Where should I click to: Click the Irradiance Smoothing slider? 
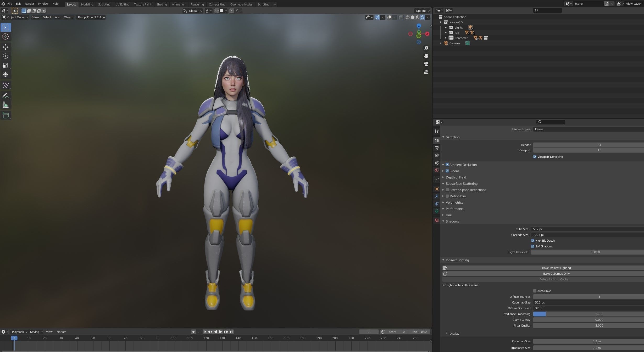tap(589, 314)
